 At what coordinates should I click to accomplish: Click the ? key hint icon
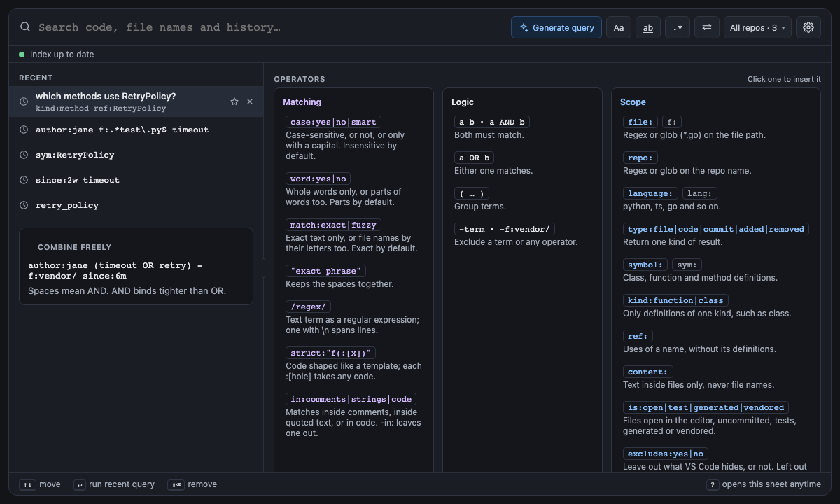point(713,484)
